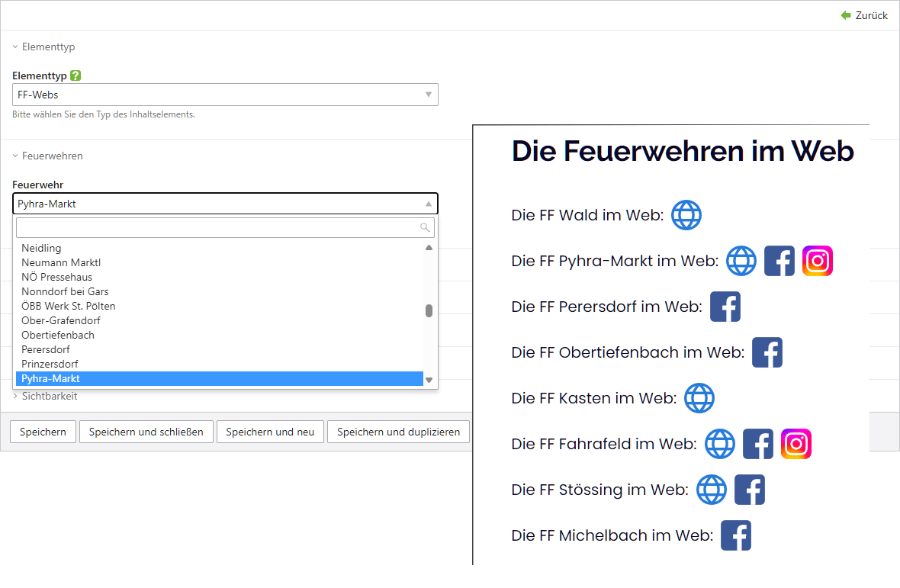The width and height of the screenshot is (900, 588).
Task: Click the search field in the Feuerwehr dropdown
Action: click(217, 227)
